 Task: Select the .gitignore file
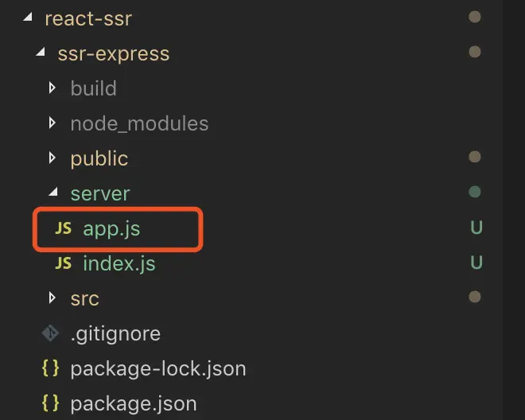pos(115,333)
